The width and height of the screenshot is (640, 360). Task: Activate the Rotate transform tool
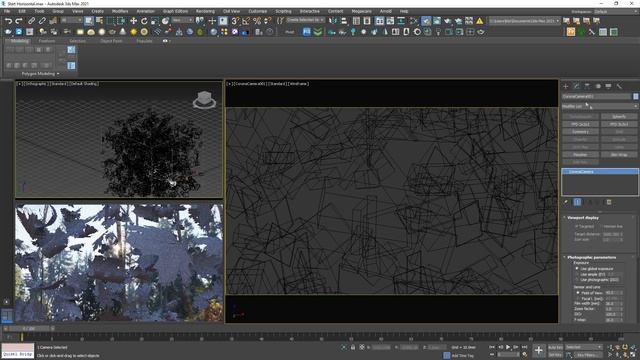144,21
